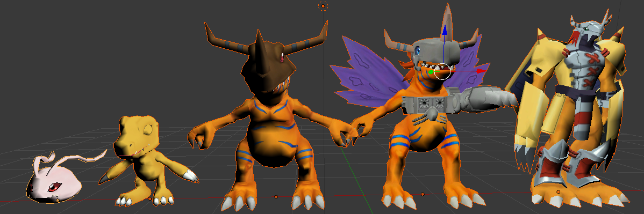Click the blue Z-axis gizmo arrow
The image size is (644, 214).
point(444,31)
